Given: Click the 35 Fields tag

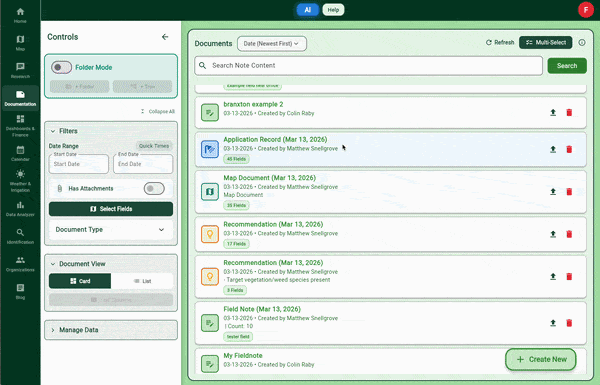Looking at the screenshot, I should pos(236,206).
